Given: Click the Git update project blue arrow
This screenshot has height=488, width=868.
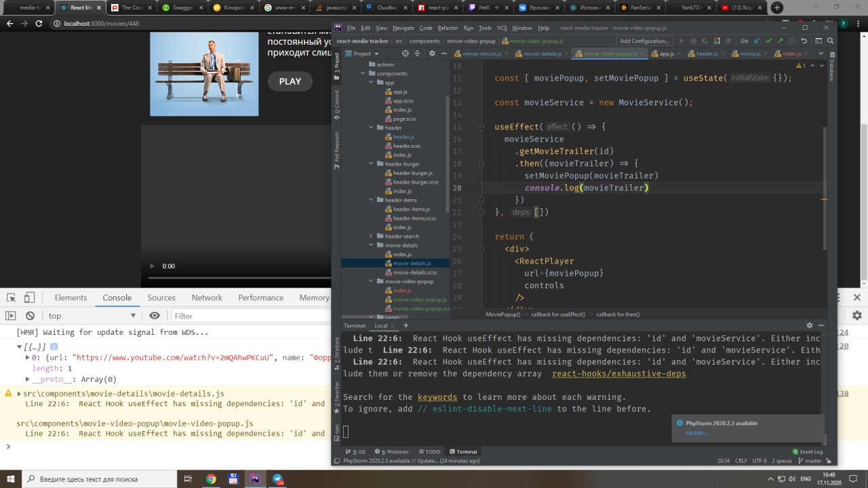Looking at the screenshot, I should click(x=757, y=41).
